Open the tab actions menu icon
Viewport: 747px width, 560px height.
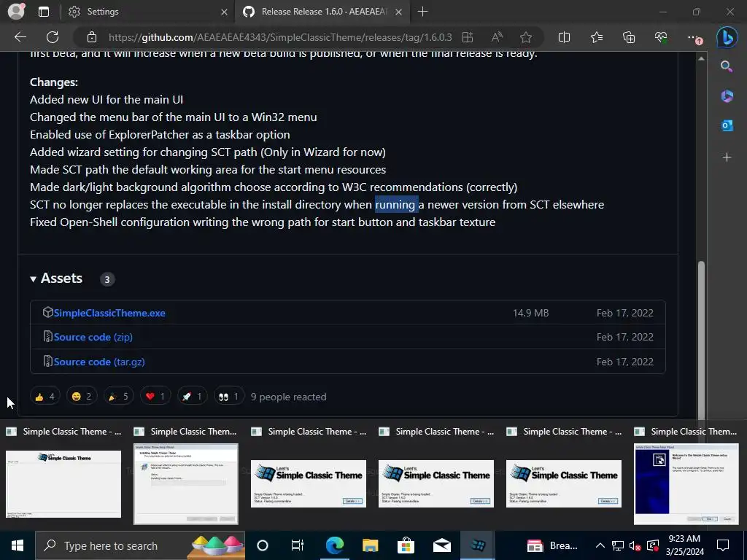click(x=44, y=12)
